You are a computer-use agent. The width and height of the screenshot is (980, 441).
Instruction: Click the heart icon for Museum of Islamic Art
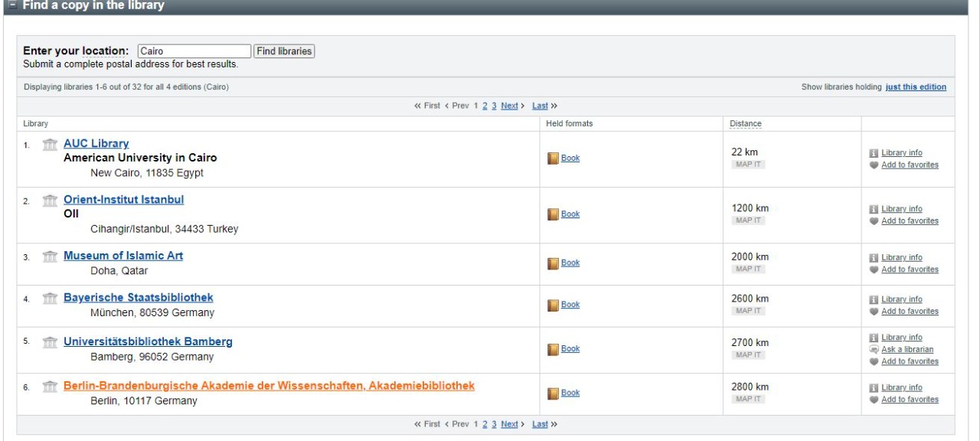click(x=874, y=269)
